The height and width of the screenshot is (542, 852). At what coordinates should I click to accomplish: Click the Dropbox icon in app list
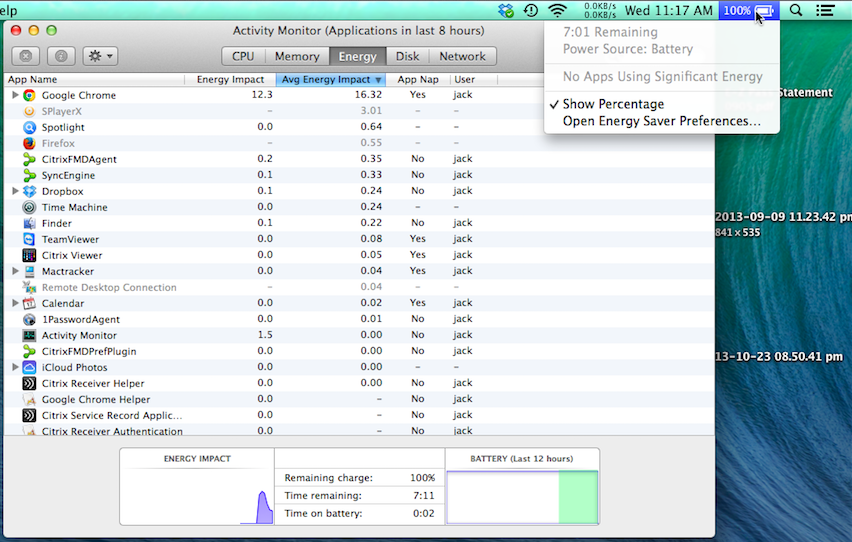[29, 191]
